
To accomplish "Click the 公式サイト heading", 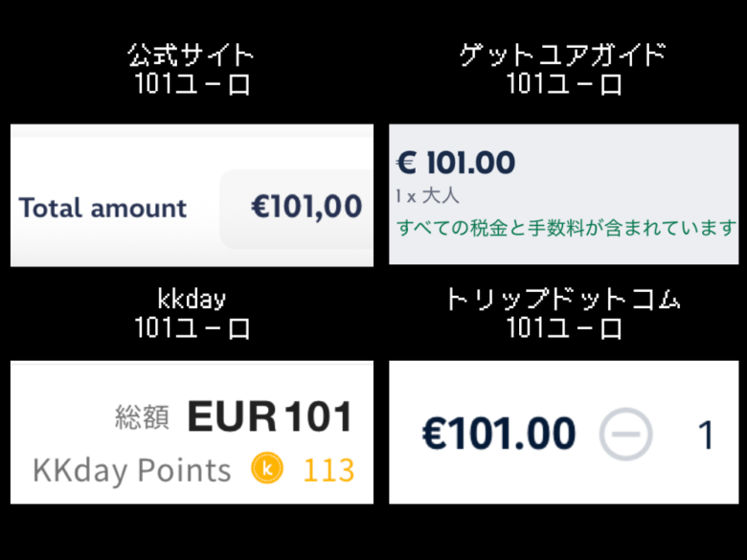I will point(191,56).
